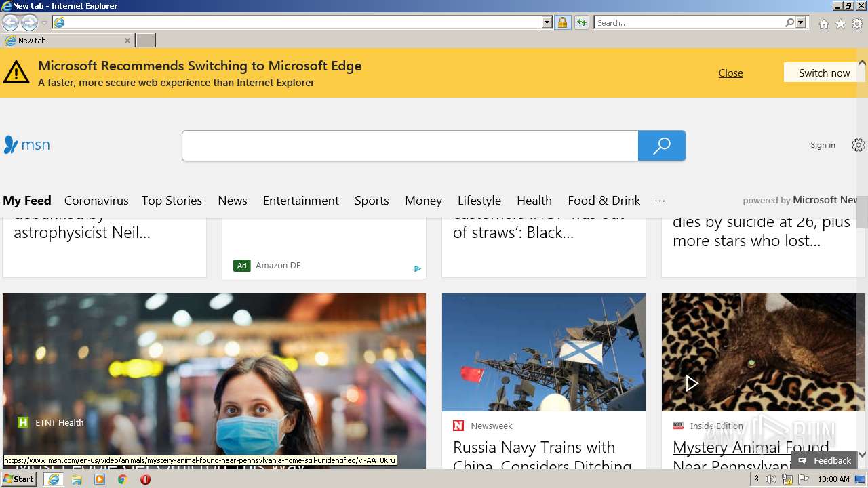Click the AdChoices triangle icon
The height and width of the screenshot is (488, 868).
click(418, 268)
